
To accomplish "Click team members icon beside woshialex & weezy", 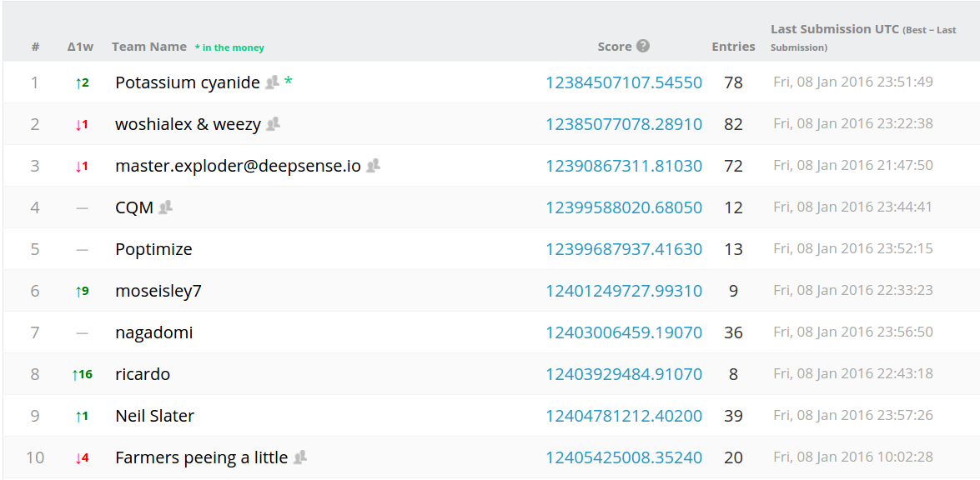I will (273, 124).
